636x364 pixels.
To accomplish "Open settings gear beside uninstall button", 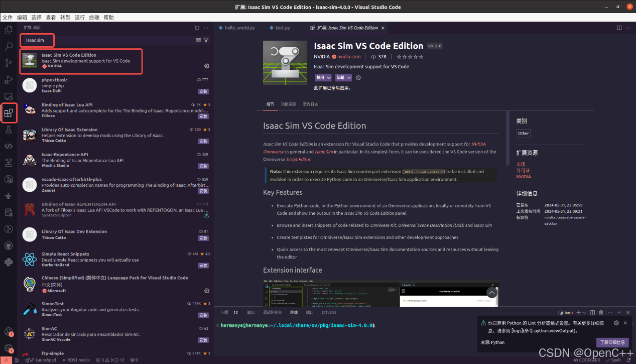I will click(358, 78).
